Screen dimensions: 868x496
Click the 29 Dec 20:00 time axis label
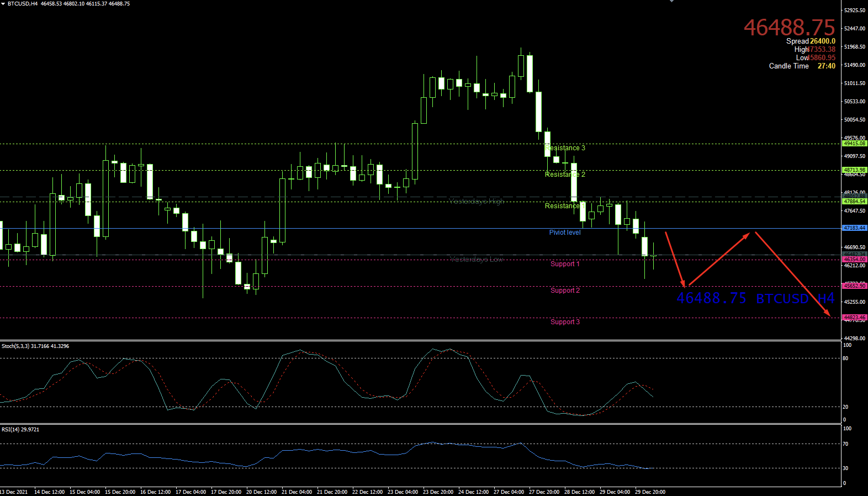pos(650,492)
